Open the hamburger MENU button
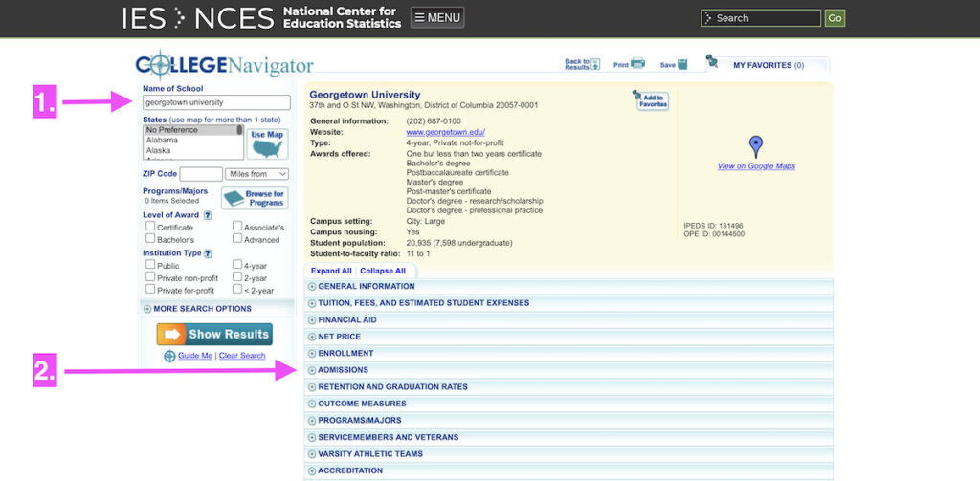The height and width of the screenshot is (481, 980). [x=437, y=17]
